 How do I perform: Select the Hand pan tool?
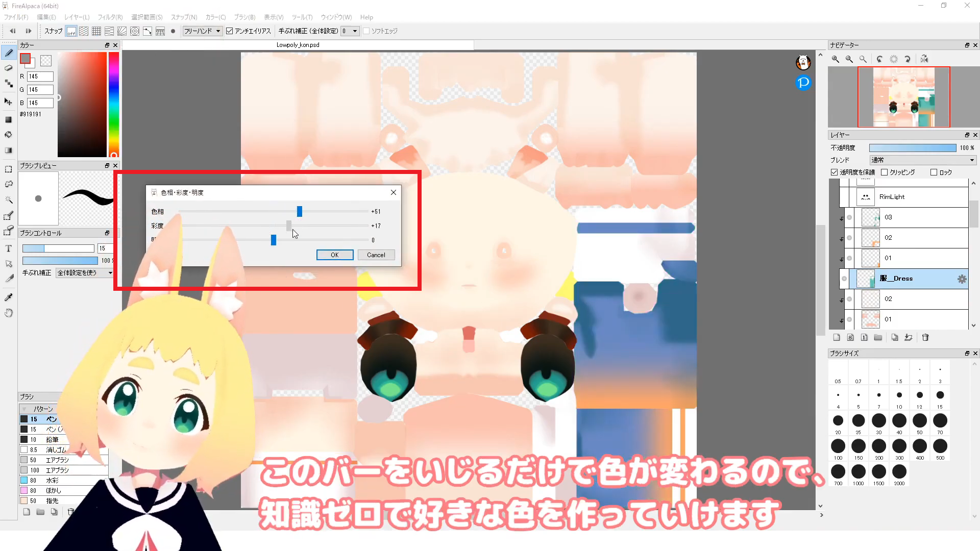pos(9,313)
